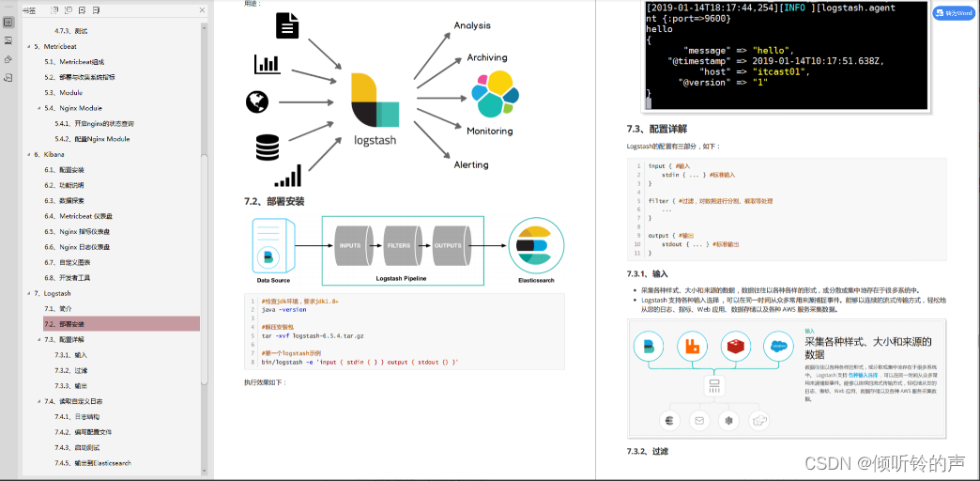Open the thumbnails panel icon in left strip
This screenshot has height=481, width=980.
point(8,40)
